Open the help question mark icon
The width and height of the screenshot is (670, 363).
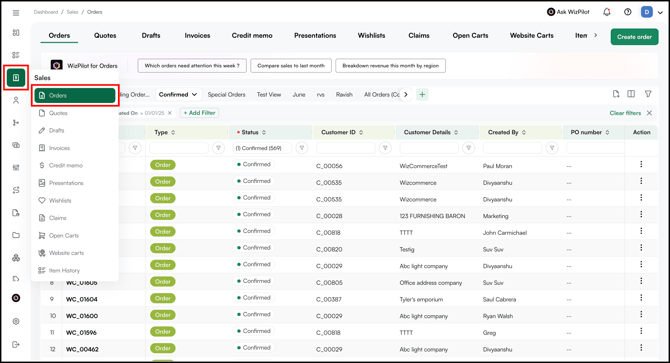click(627, 12)
